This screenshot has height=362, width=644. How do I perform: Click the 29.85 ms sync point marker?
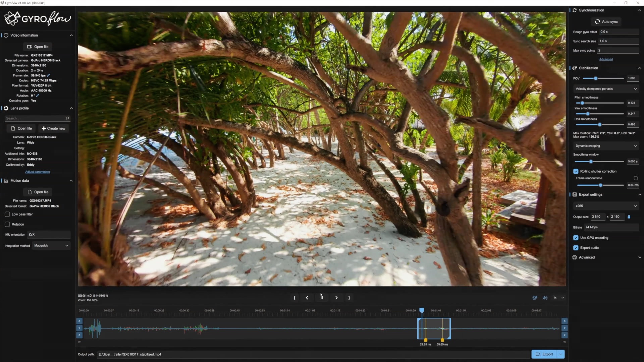(426, 340)
